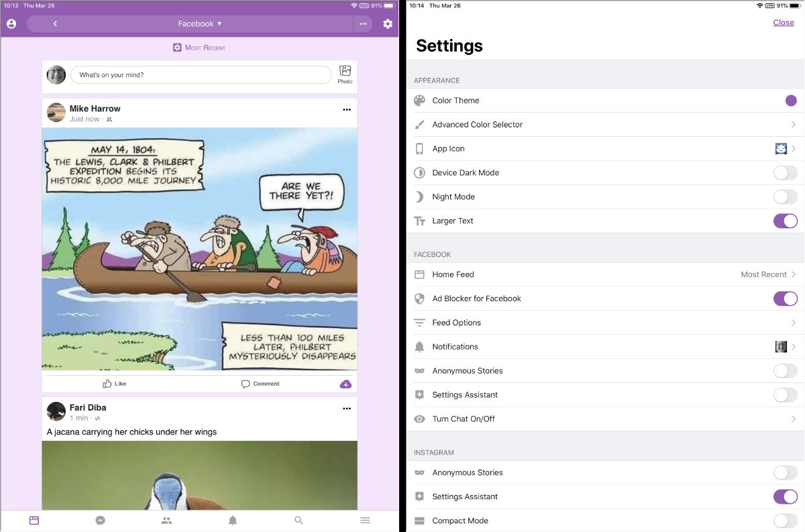
Task: Open the Turn Chat On/Off row
Action: click(x=605, y=419)
